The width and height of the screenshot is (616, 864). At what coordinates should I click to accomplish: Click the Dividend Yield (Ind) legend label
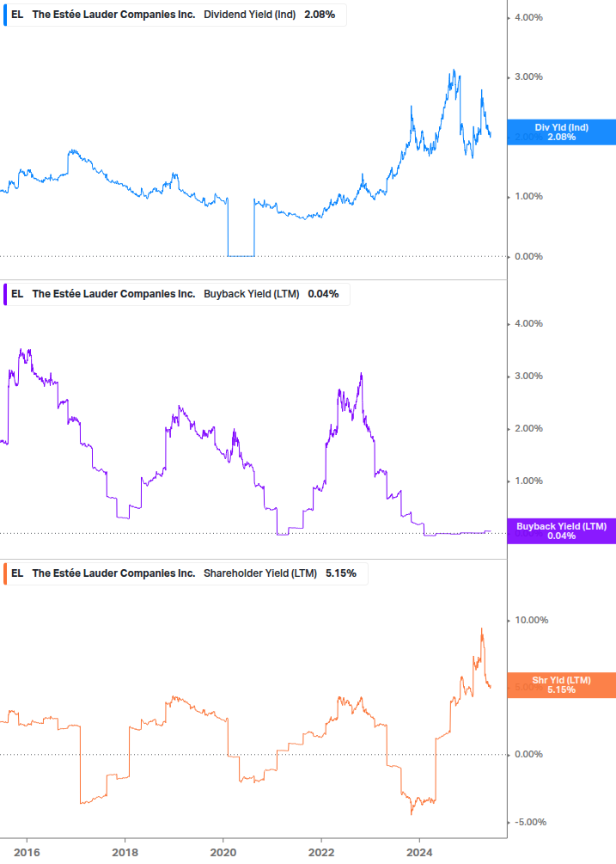point(249,15)
